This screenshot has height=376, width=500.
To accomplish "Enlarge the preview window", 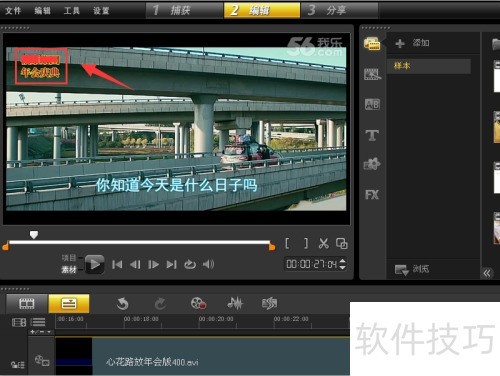I will [x=342, y=244].
